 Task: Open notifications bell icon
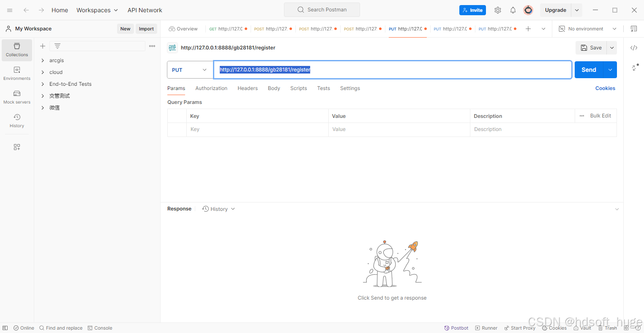pos(513,10)
